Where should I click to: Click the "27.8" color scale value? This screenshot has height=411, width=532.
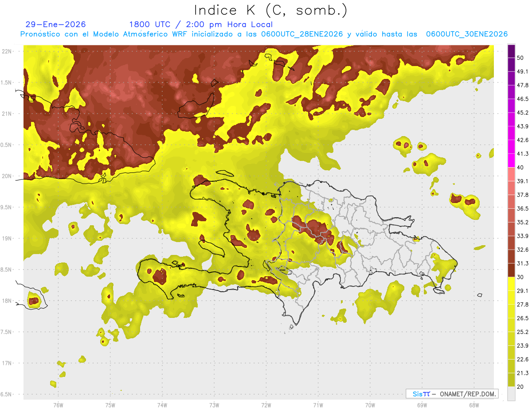(x=523, y=305)
